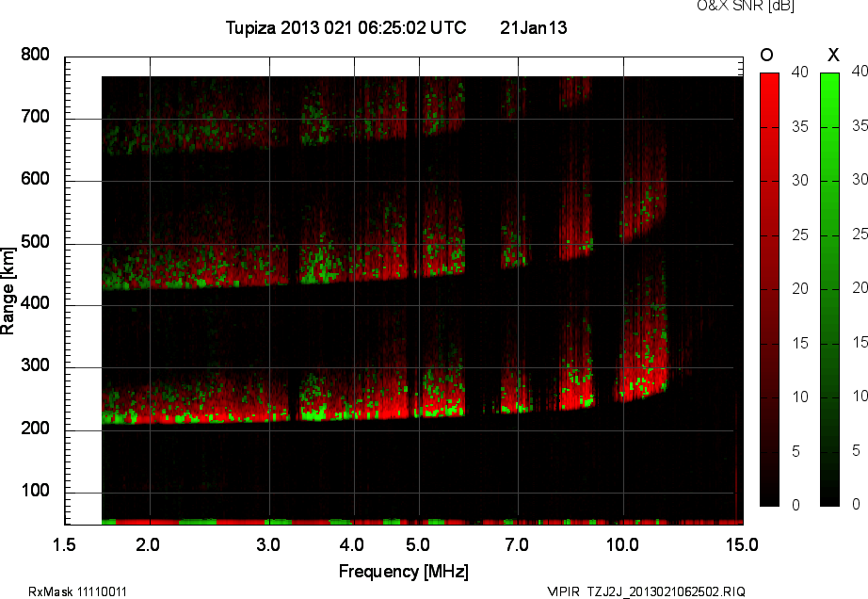
Task: Click the 20 dB label beside the O color bar
Action: [800, 288]
